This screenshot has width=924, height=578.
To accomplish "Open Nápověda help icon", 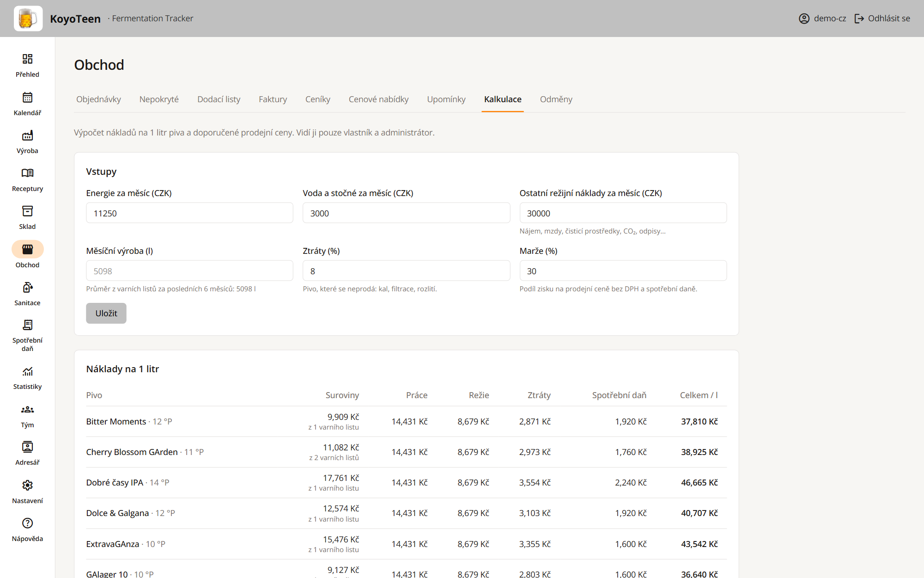I will point(27,523).
